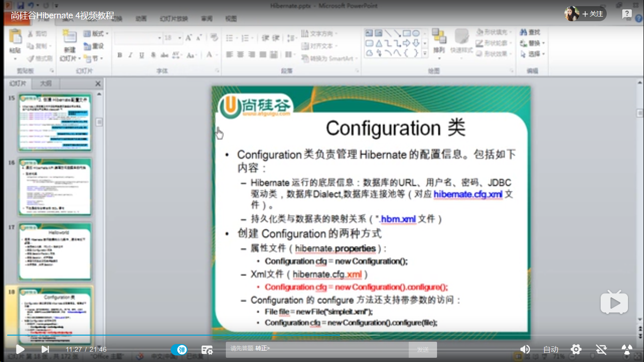Close the slide thumbnail pane
Viewport: 644px width, 362px height.
tap(98, 84)
